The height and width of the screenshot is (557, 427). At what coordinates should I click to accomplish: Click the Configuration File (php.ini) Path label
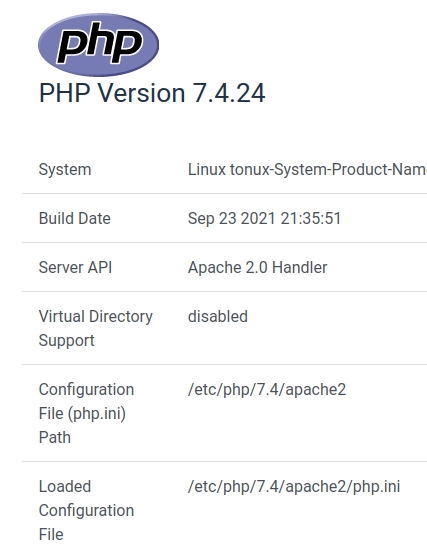[86, 413]
